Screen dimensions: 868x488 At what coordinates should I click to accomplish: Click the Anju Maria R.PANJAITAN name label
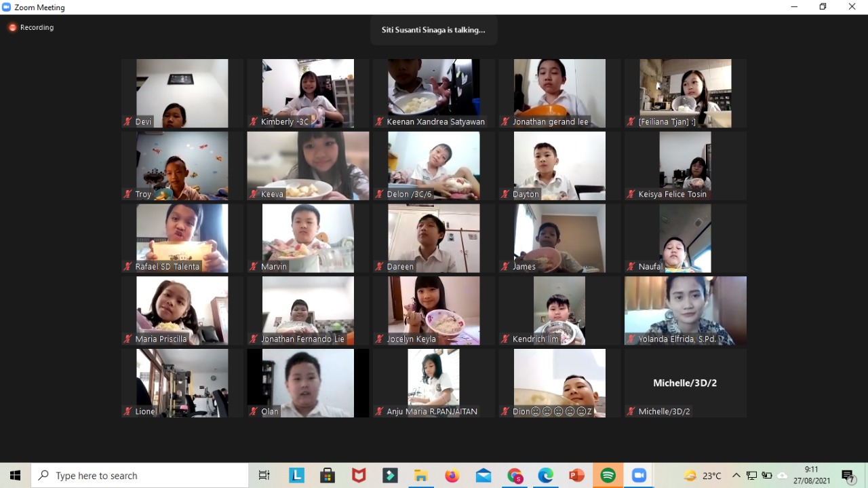coord(432,411)
